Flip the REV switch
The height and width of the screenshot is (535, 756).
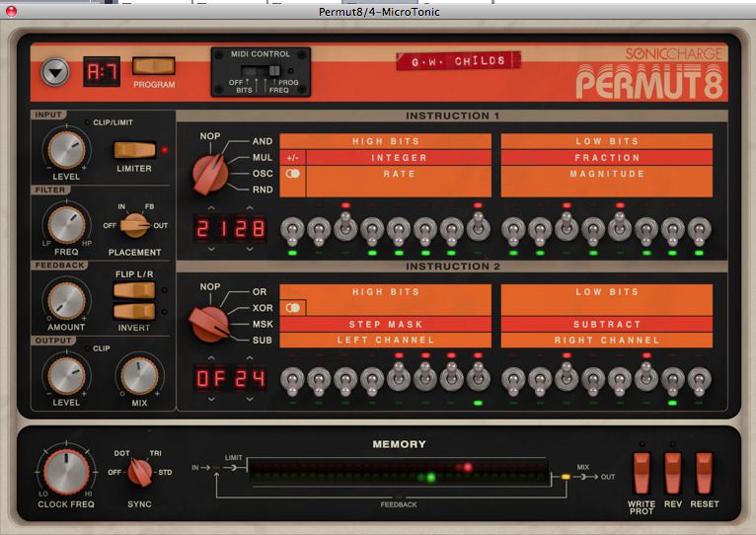click(x=672, y=473)
